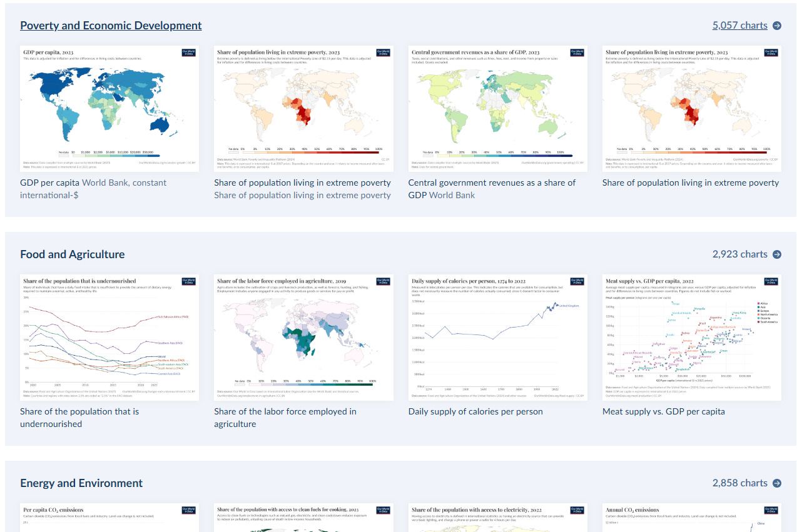Viewport: 797px width, 532px height.
Task: Open the Central government revenues map thumbnail
Action: (498, 109)
